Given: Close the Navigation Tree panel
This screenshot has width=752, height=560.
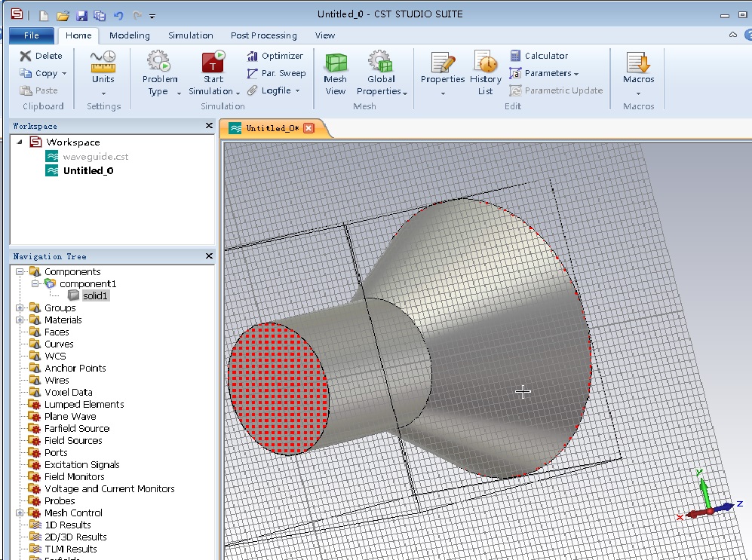Looking at the screenshot, I should pyautogui.click(x=209, y=256).
